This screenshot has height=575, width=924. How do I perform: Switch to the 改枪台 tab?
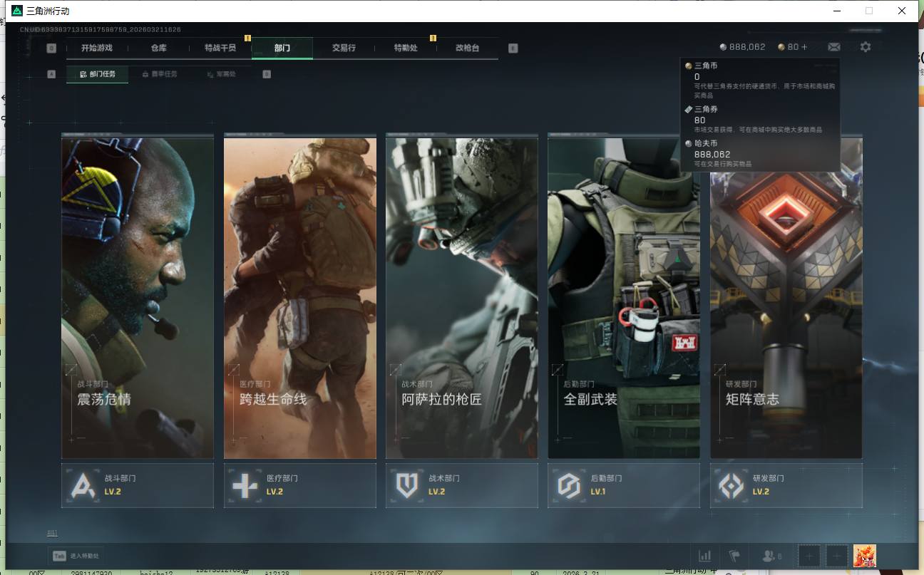[x=468, y=48]
